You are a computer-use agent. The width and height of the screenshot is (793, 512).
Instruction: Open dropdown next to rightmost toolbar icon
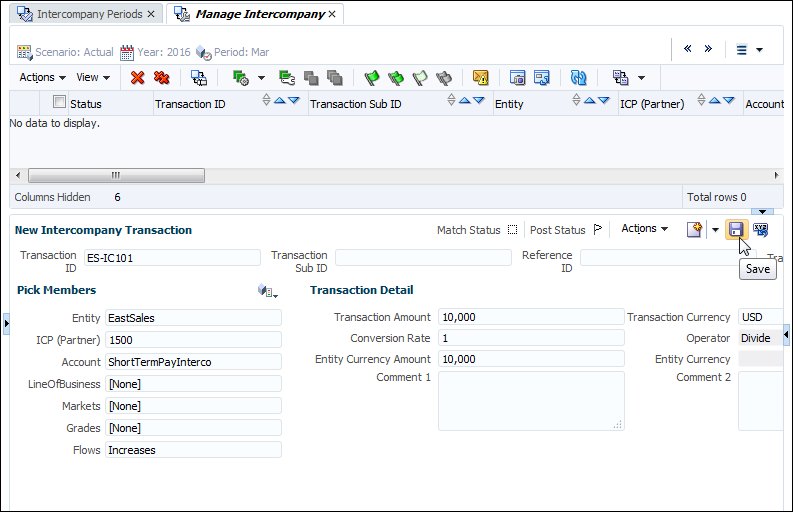click(x=641, y=78)
